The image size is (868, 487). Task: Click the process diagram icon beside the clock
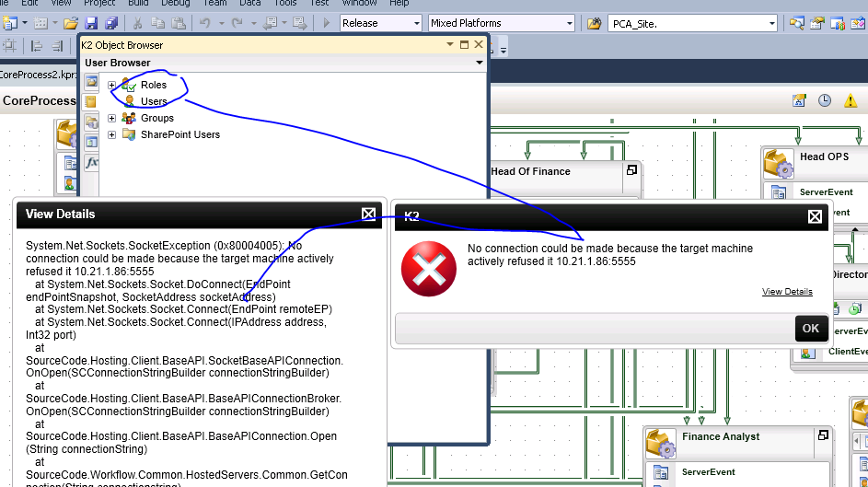click(799, 100)
